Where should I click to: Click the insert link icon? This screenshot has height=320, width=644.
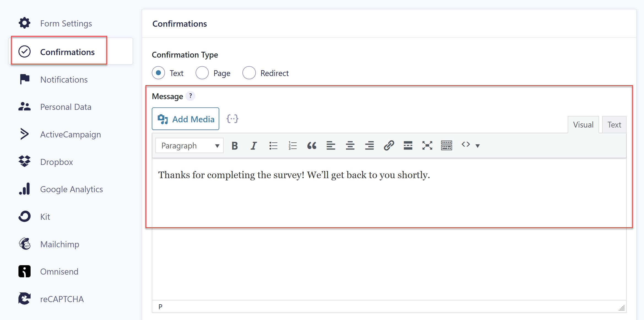(x=389, y=145)
